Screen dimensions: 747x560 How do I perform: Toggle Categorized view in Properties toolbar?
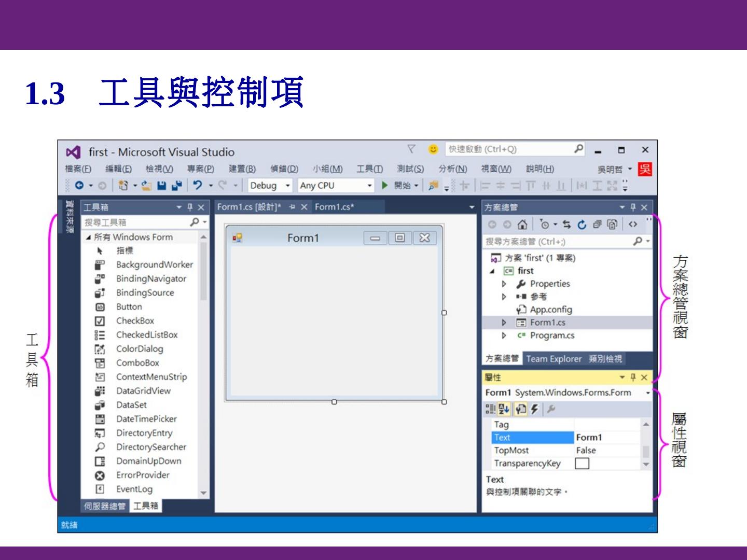(x=490, y=409)
